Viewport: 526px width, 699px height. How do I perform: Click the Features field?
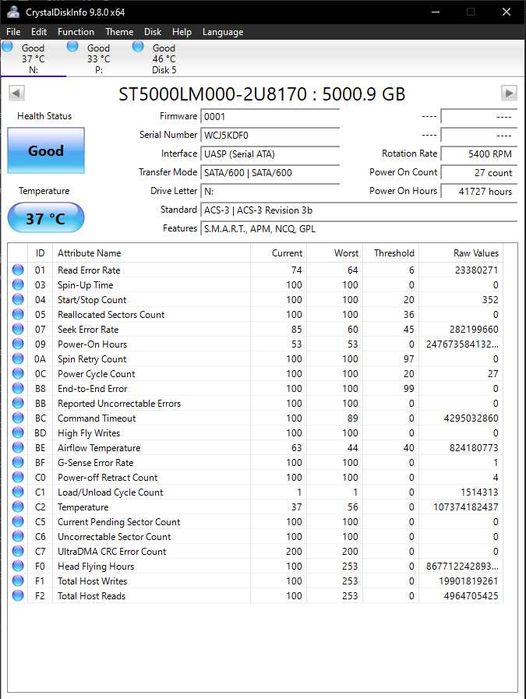[359, 229]
